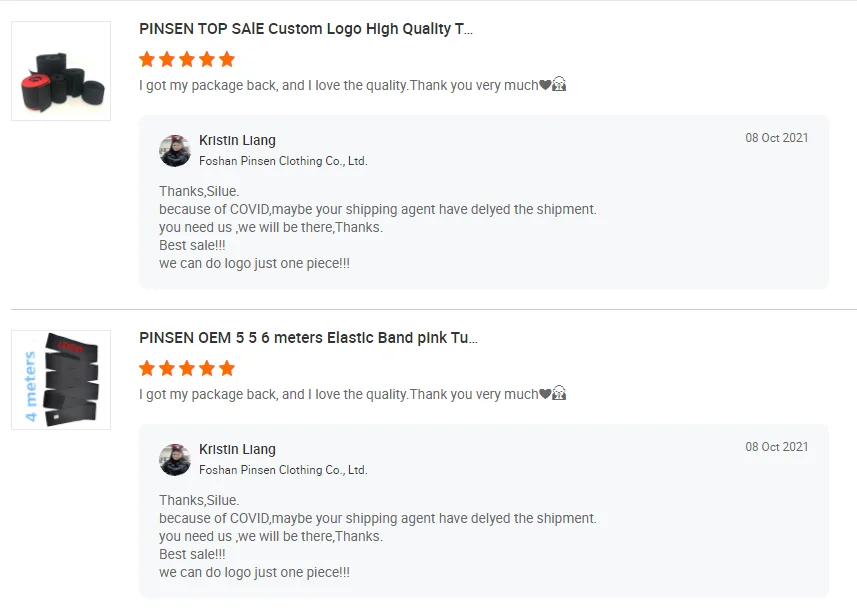Click the heart emoji in the TOP SAlE review

point(545,85)
